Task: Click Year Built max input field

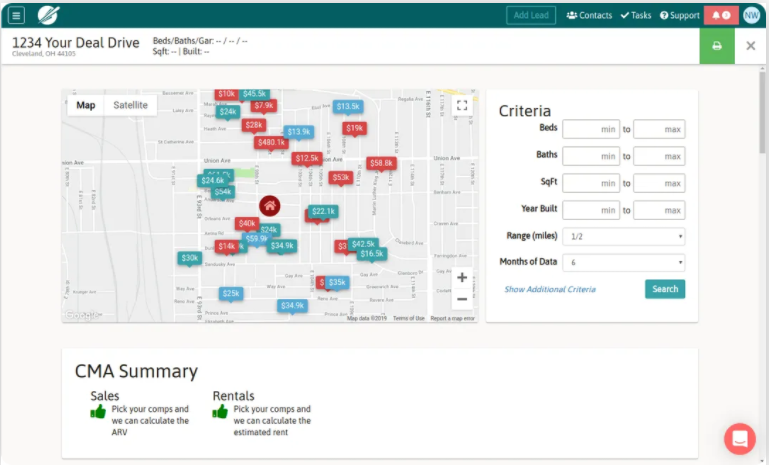Action: tap(659, 210)
